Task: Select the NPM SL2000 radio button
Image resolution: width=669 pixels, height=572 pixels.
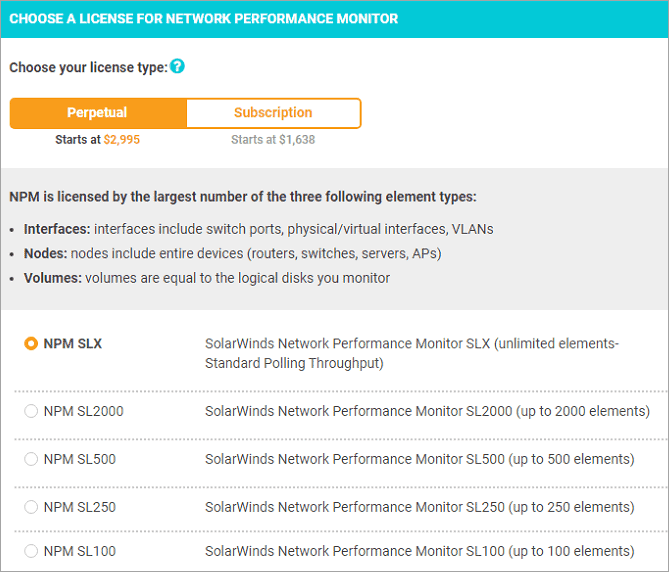Action: 31,411
